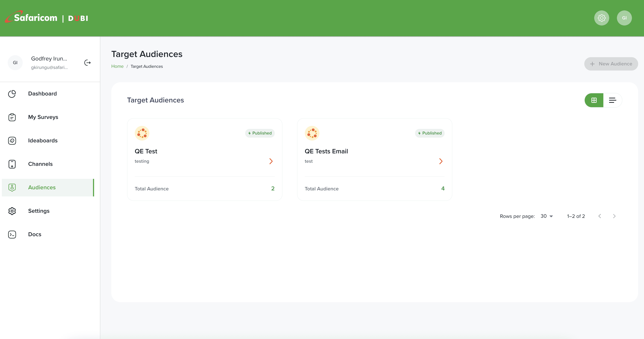Click the My Surveys clipboard icon
The image size is (644, 339).
12,117
